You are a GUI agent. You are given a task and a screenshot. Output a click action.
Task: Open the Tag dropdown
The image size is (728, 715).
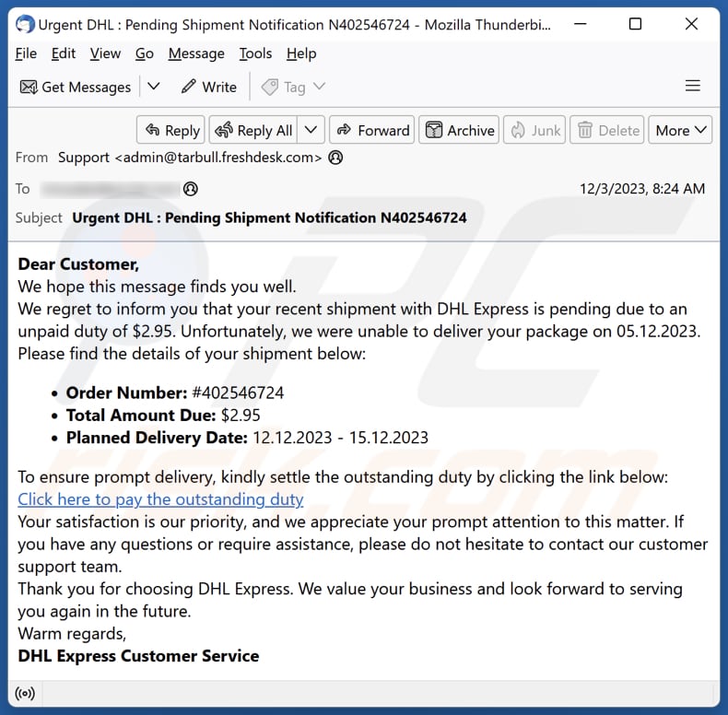point(293,87)
